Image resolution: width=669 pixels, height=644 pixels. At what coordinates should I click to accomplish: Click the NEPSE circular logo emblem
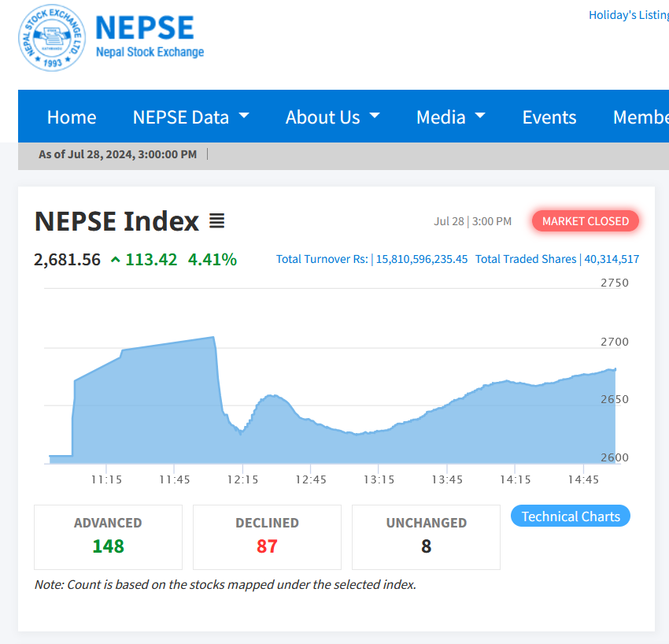[x=53, y=38]
